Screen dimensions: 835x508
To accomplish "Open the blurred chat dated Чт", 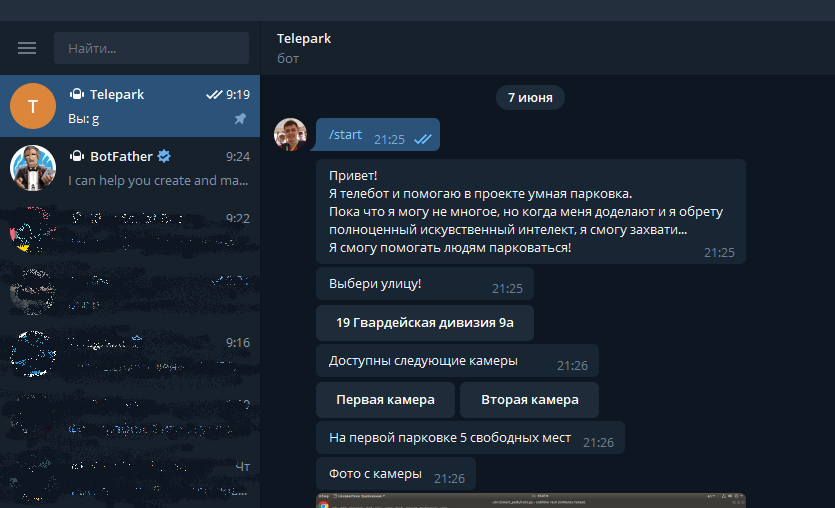I will pos(130,477).
